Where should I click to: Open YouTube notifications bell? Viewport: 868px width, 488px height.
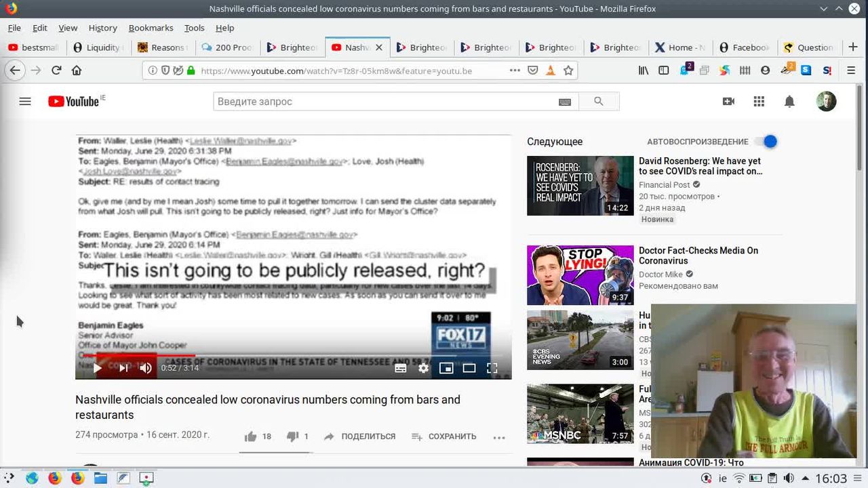789,102
